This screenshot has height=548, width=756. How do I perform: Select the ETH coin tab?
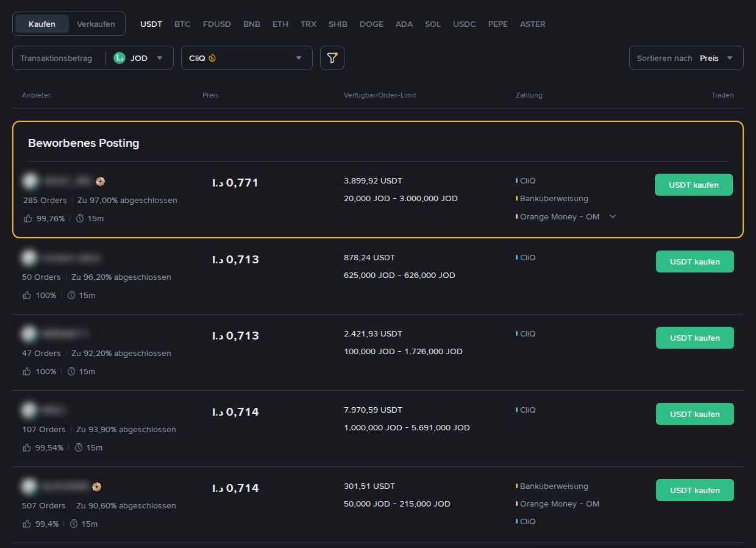[280, 24]
